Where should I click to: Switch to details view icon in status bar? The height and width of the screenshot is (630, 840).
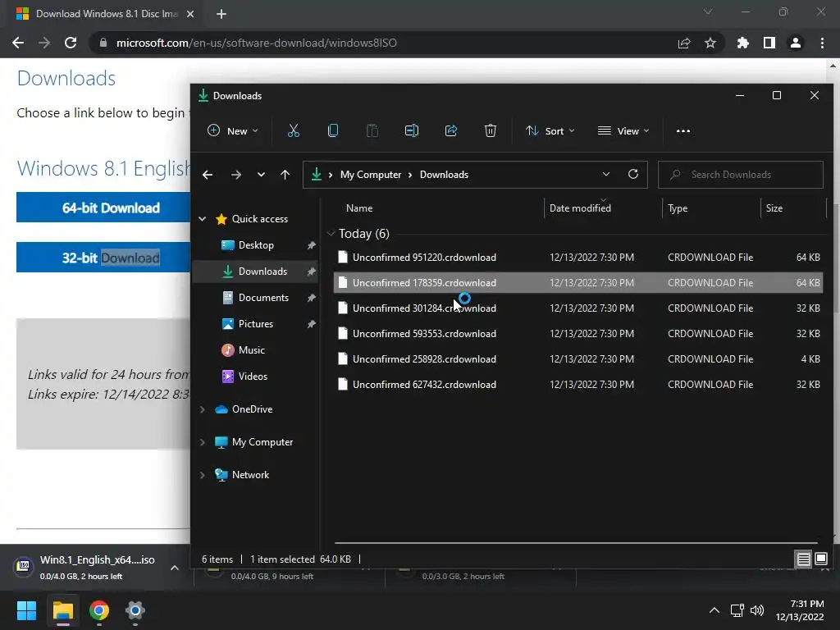[x=803, y=559]
